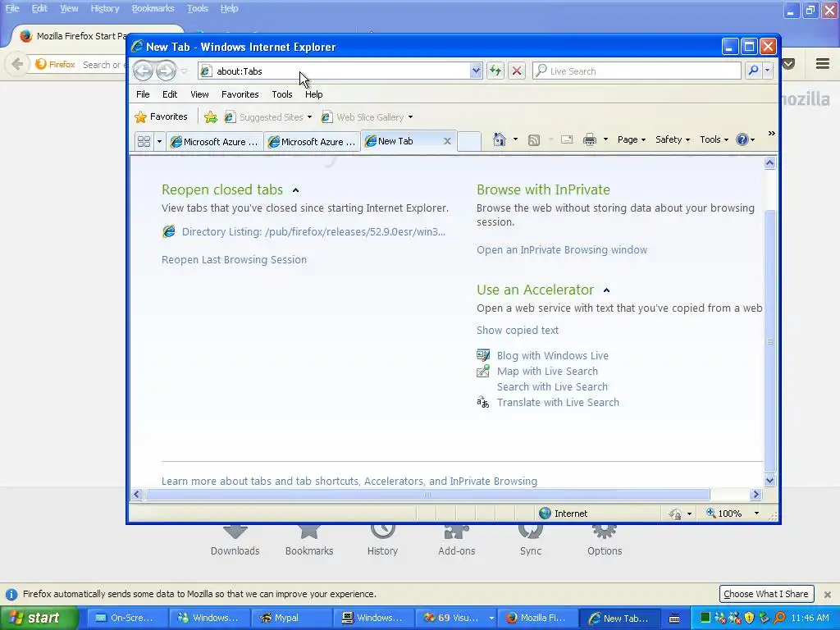The image size is (840, 630).
Task: Open Quick Tabs grid icon
Action: [144, 141]
